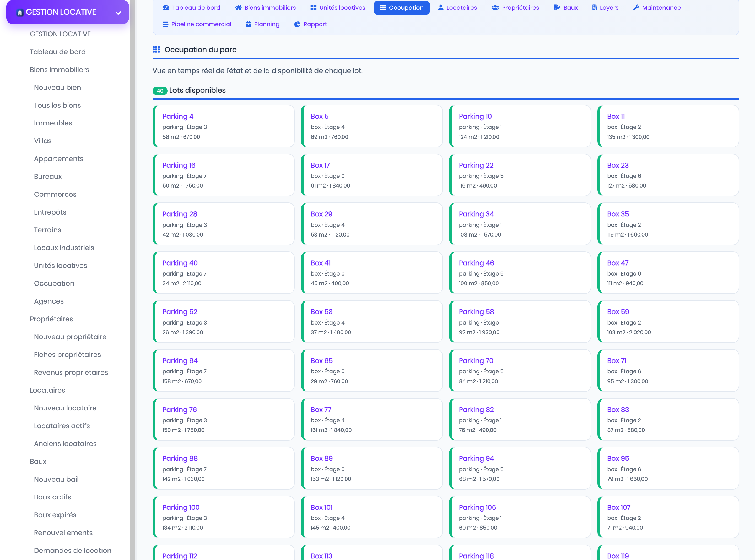Open Terrains in sidebar
755x560 pixels.
point(47,230)
